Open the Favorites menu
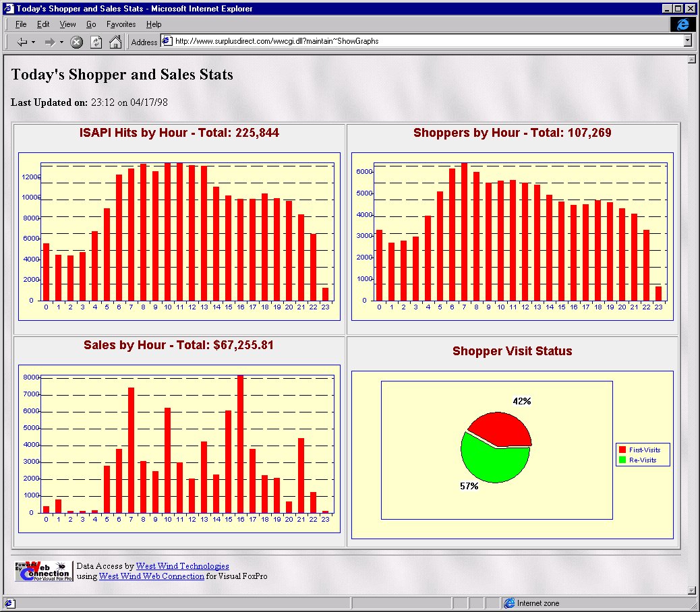This screenshot has height=612, width=700. coord(121,24)
